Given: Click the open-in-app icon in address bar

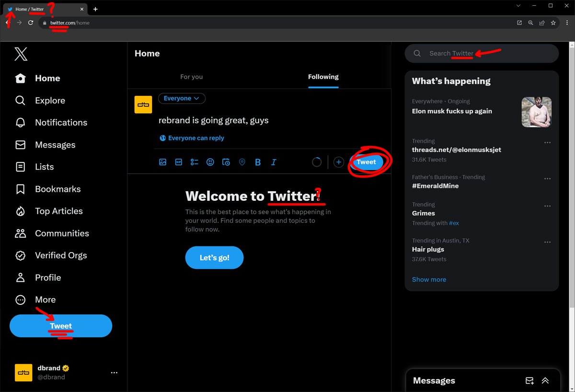Looking at the screenshot, I should 519,23.
